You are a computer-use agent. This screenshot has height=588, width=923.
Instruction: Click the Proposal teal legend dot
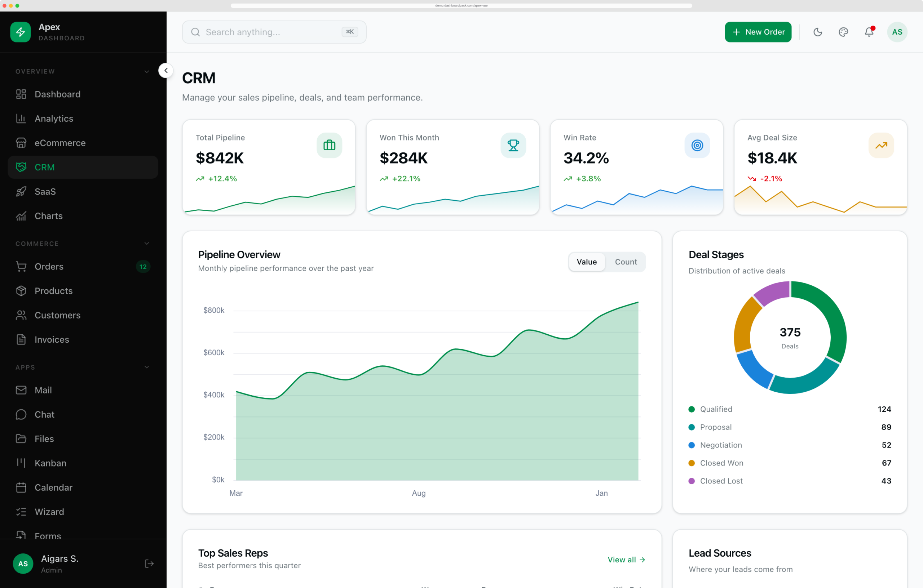coord(692,427)
